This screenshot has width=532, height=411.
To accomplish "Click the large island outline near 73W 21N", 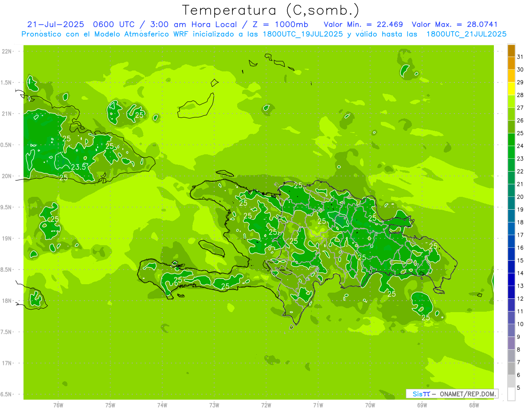I will (196, 106).
